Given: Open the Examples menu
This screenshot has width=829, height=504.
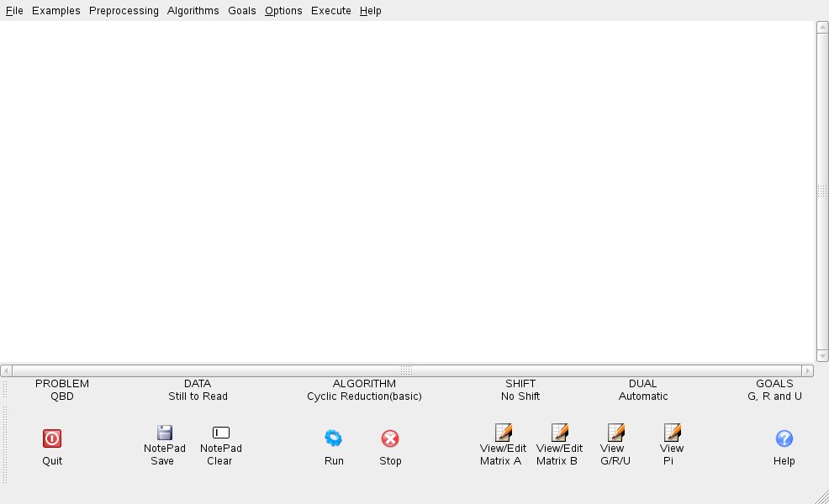Looking at the screenshot, I should (56, 11).
